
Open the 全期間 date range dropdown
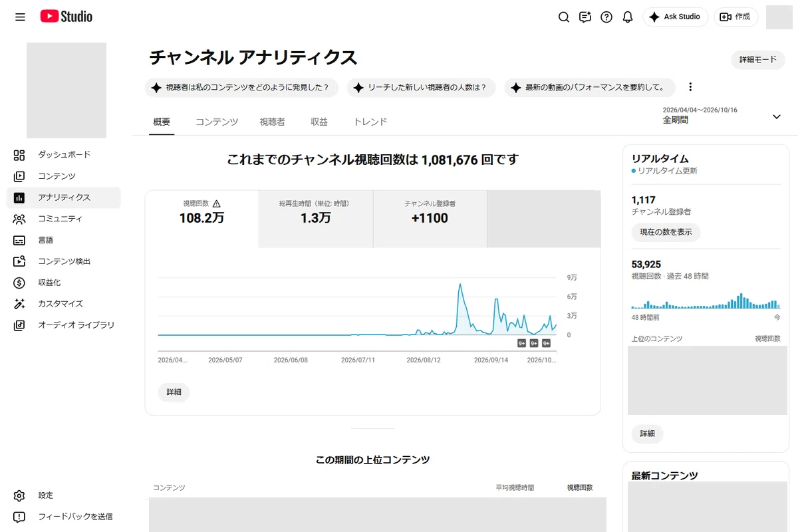722,116
